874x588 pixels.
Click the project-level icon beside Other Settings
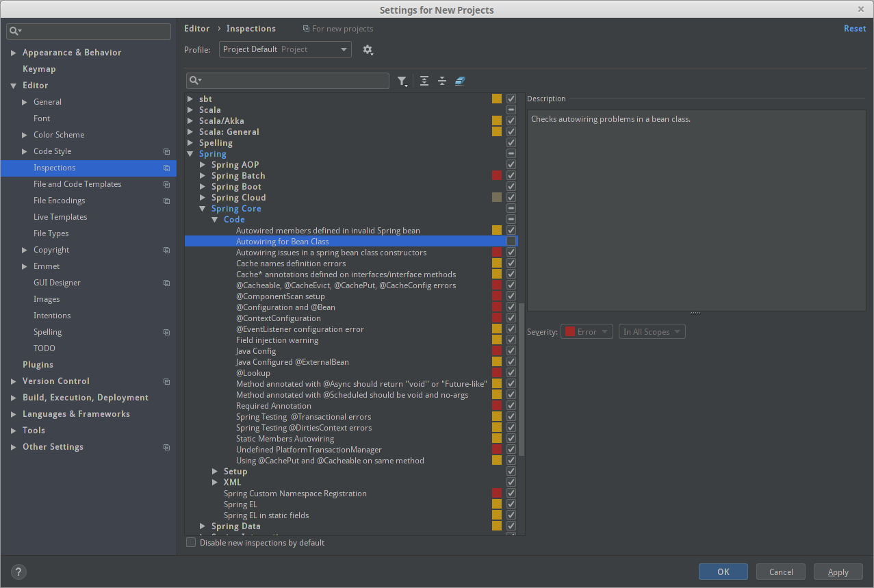pos(166,447)
